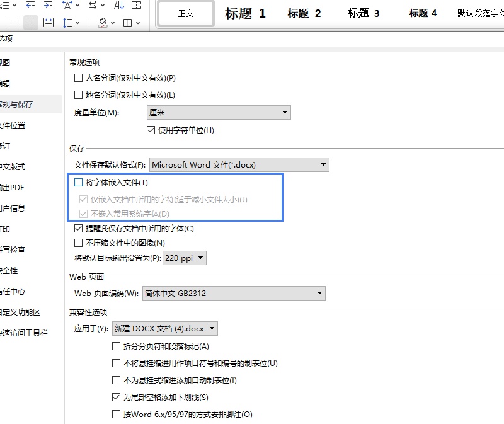Toggle 不嵌入常用系统字体(D) checkbox

click(x=83, y=214)
